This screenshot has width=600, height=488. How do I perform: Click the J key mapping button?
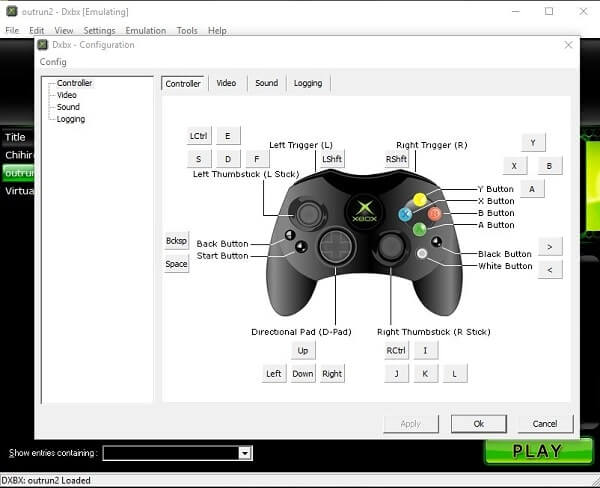click(x=396, y=374)
